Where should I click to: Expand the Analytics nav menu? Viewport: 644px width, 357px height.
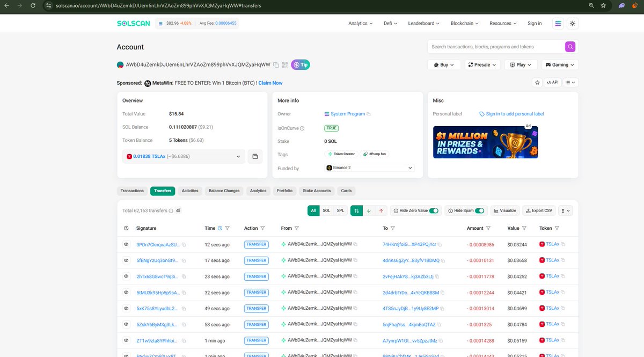click(360, 24)
